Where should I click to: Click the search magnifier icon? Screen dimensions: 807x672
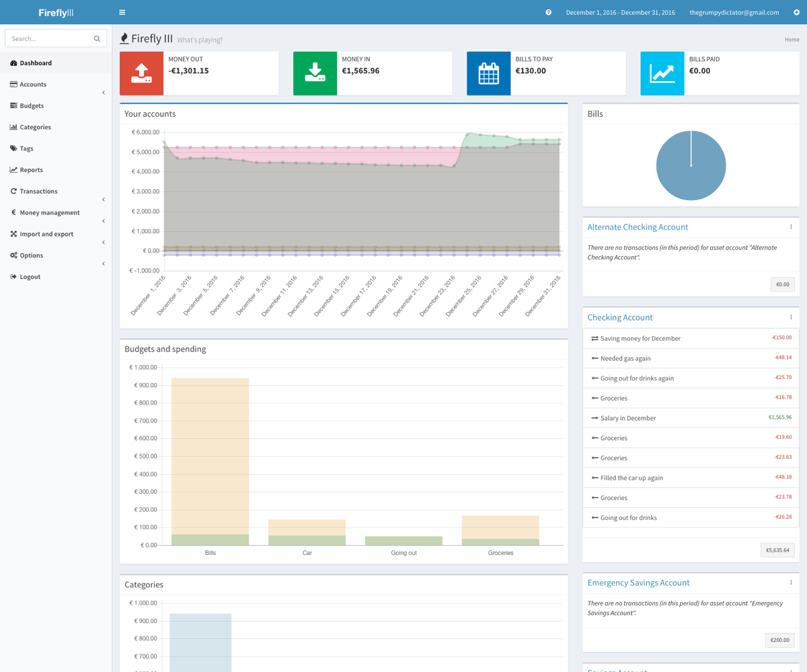point(97,39)
